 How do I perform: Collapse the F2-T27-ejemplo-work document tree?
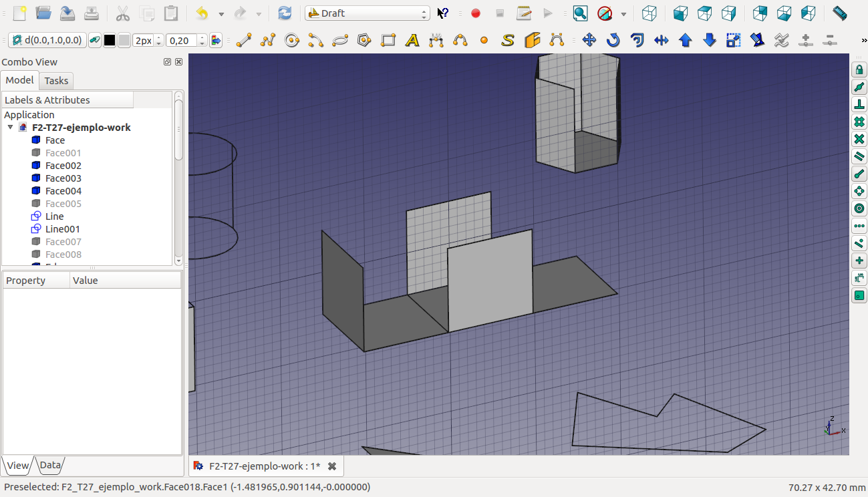tap(10, 127)
